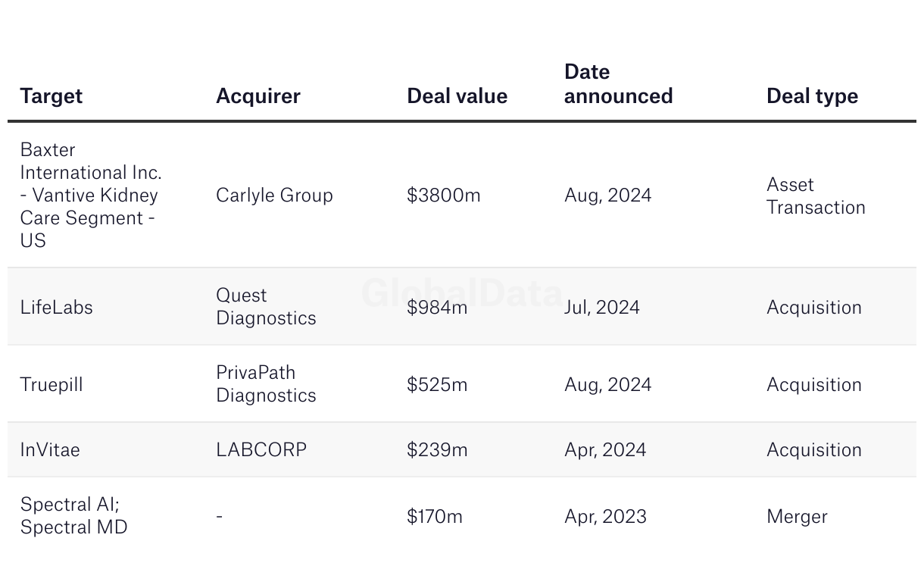Click the Date announced column header
The image size is (924, 585).
coord(618,84)
